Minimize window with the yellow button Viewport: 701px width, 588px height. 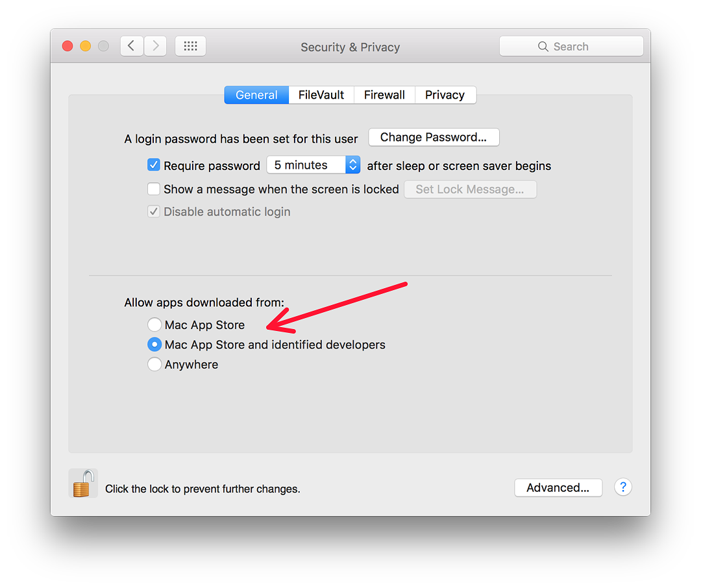pyautogui.click(x=86, y=46)
